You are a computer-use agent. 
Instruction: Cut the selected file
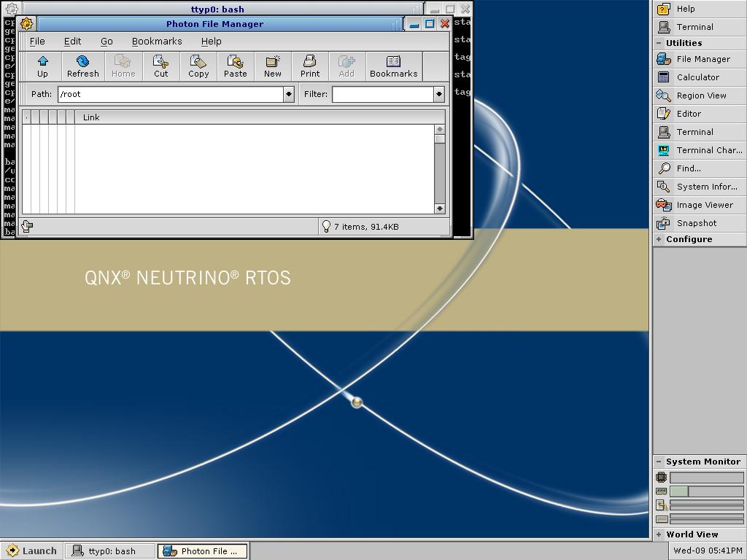pos(161,66)
